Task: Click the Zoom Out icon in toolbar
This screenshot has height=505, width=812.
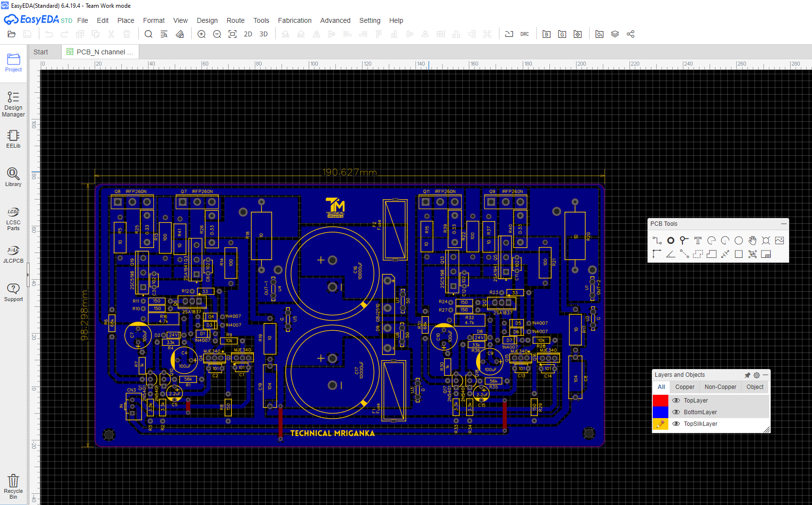Action: point(217,34)
